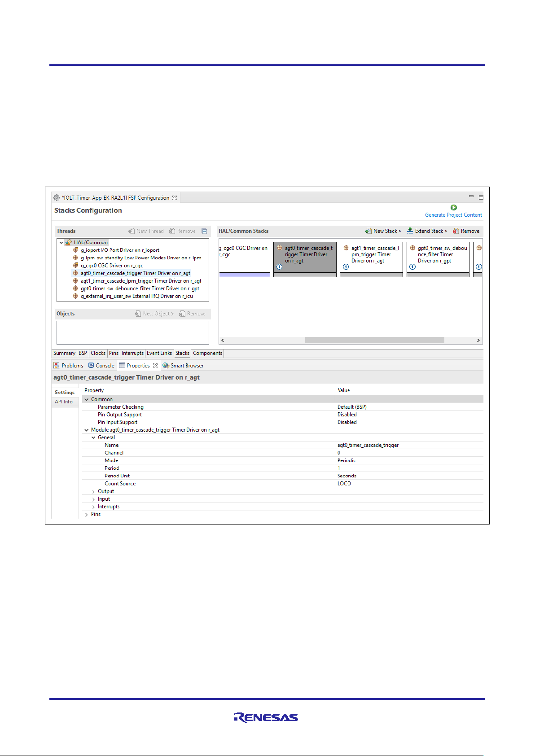Expand the Interrupts property section

93,507
